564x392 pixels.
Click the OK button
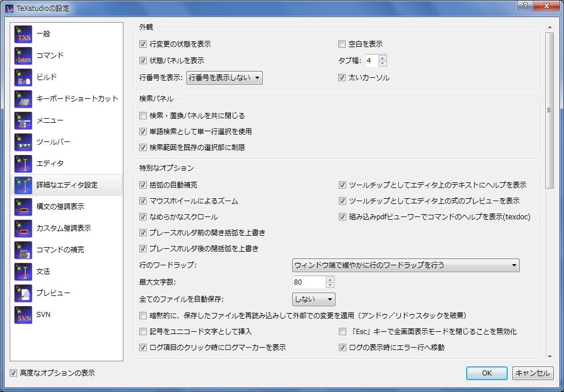coord(487,373)
